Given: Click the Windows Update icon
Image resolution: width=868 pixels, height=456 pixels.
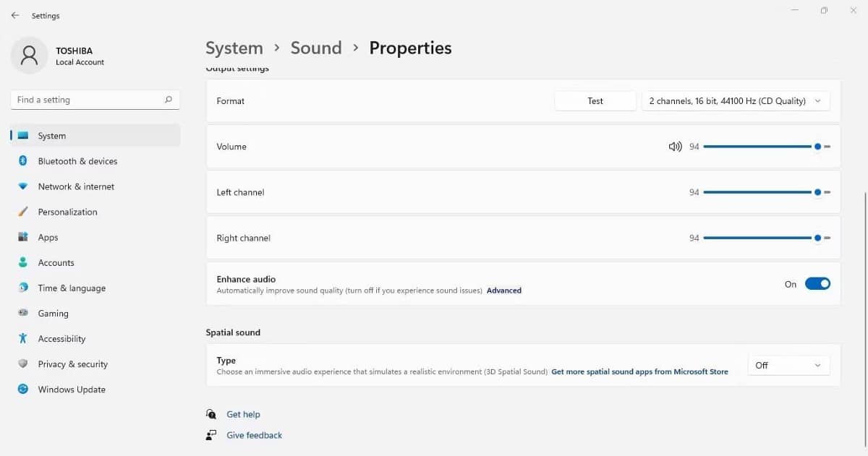Looking at the screenshot, I should click(x=22, y=389).
